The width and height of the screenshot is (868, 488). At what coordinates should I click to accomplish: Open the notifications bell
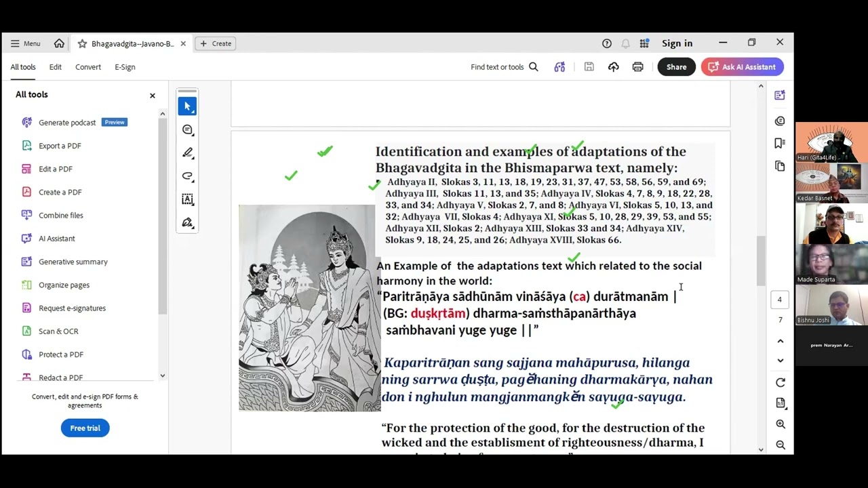625,43
